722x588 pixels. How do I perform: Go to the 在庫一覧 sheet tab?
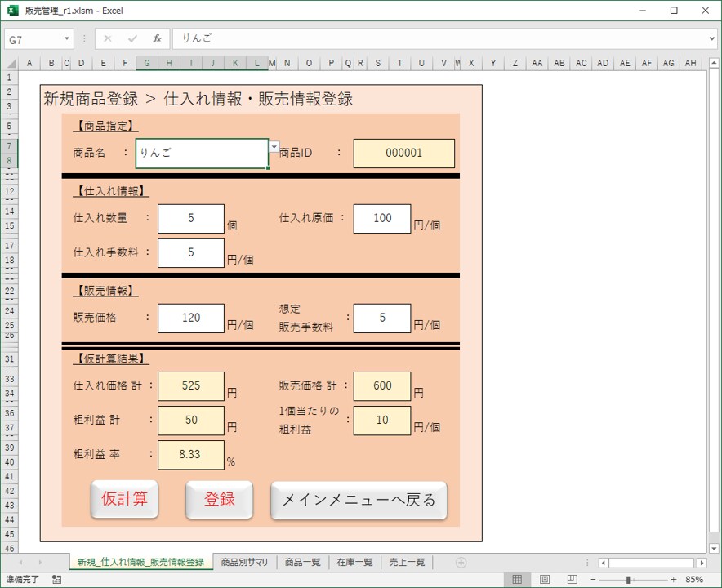355,562
